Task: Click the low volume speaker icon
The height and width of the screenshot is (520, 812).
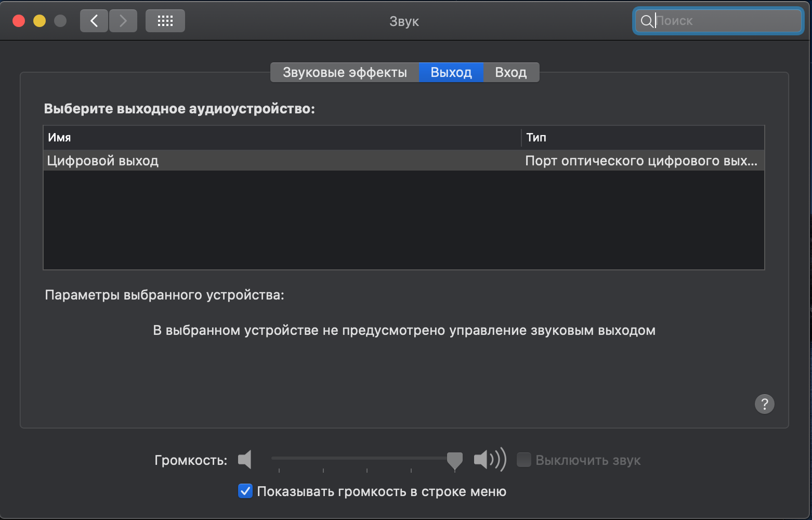Action: point(245,460)
